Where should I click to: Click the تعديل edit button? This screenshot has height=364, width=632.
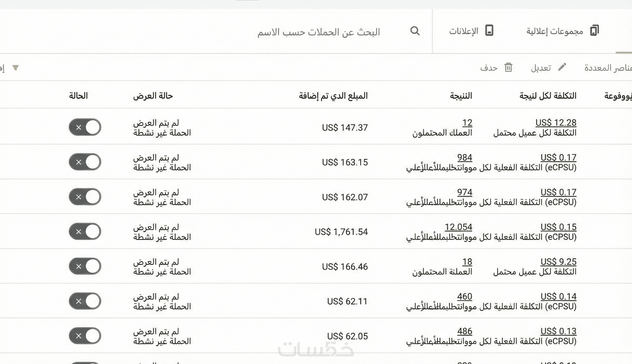coord(541,68)
